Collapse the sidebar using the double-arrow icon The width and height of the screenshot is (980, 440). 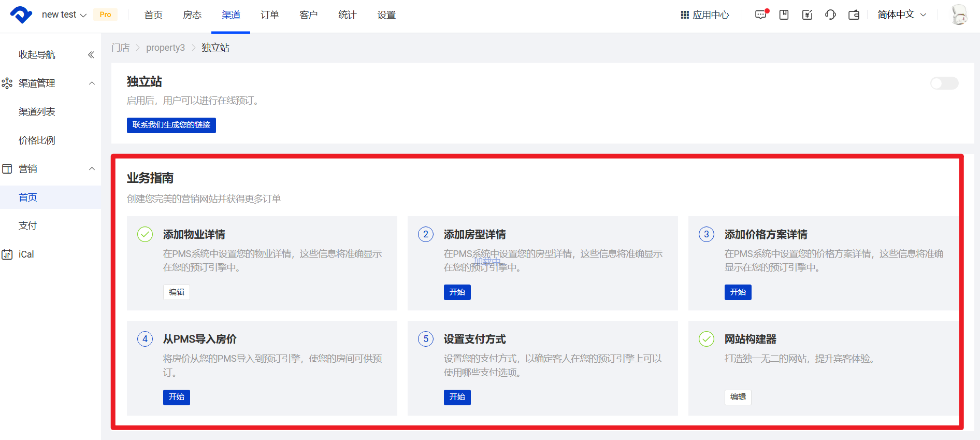click(91, 55)
